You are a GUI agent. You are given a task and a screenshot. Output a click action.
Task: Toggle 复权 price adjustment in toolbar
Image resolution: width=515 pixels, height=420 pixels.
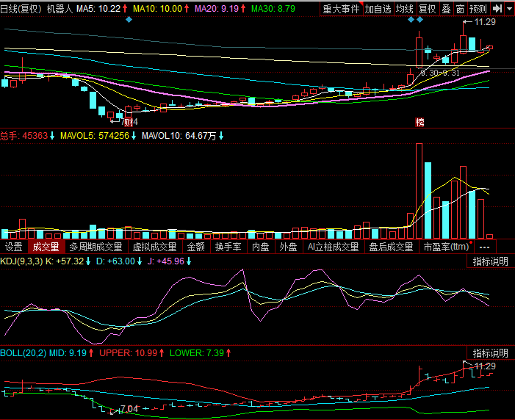click(427, 9)
